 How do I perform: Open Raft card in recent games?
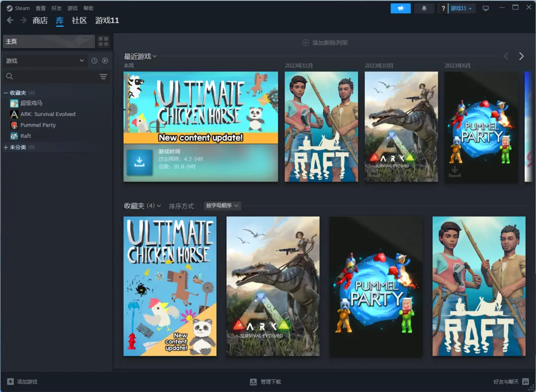[x=321, y=127]
